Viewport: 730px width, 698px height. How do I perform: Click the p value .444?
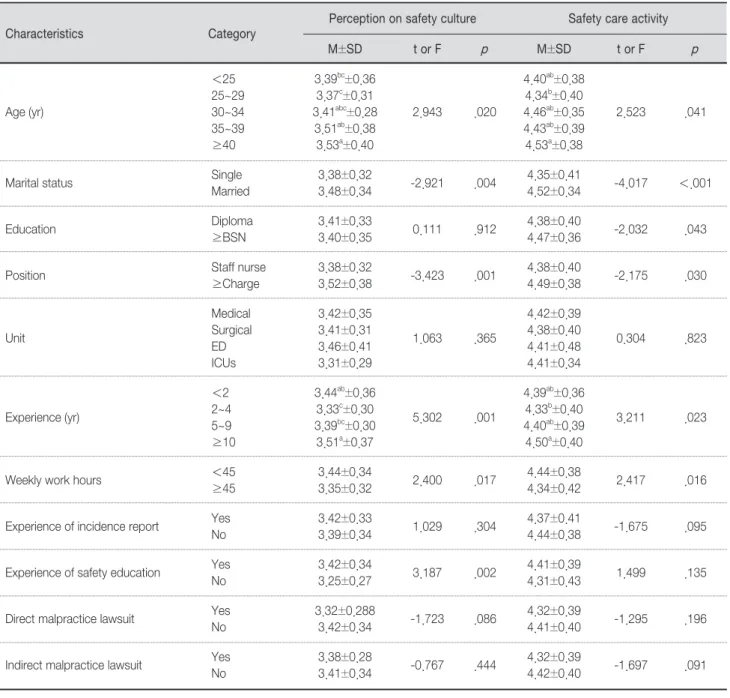pos(485,665)
